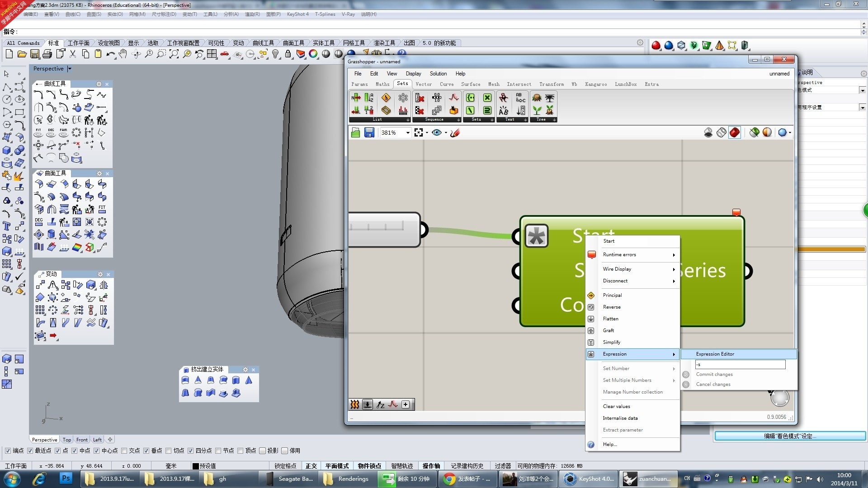Save model with the Rhino save icon

[x=34, y=54]
